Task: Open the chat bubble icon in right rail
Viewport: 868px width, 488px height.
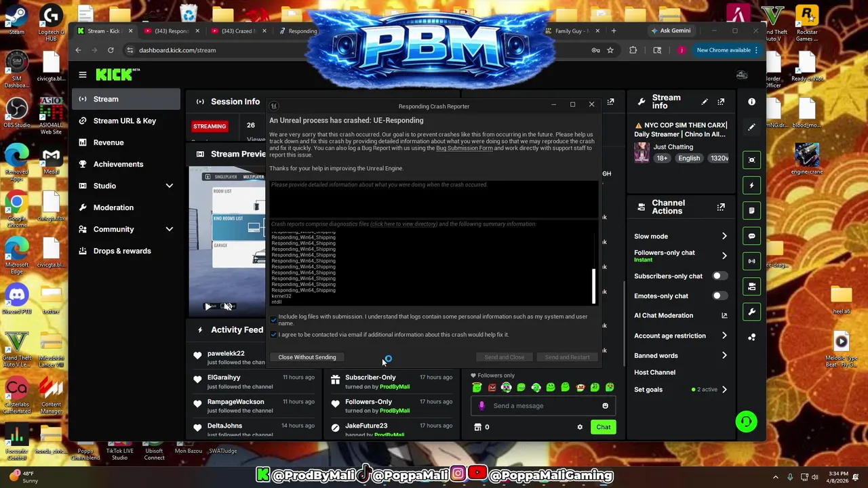Action: tap(751, 236)
